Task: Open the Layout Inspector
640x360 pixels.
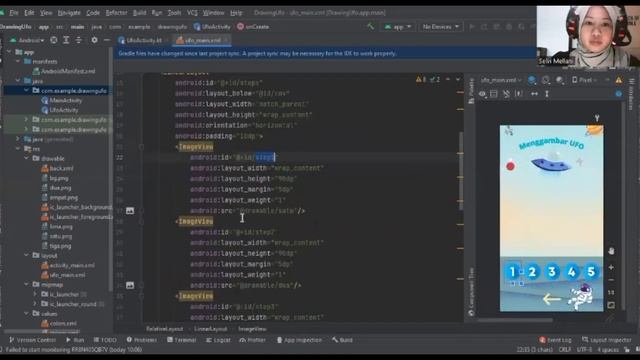Action: point(607,340)
